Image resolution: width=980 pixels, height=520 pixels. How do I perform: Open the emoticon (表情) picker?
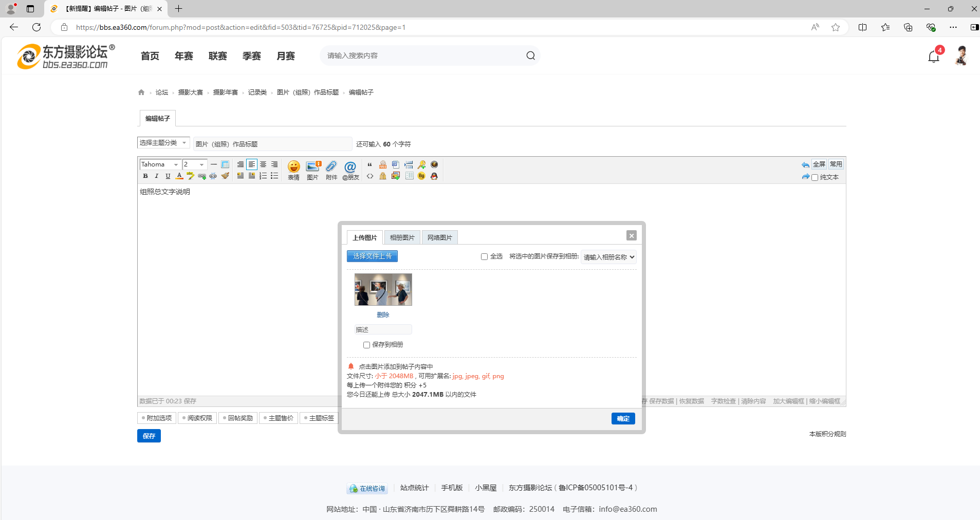[x=293, y=169]
